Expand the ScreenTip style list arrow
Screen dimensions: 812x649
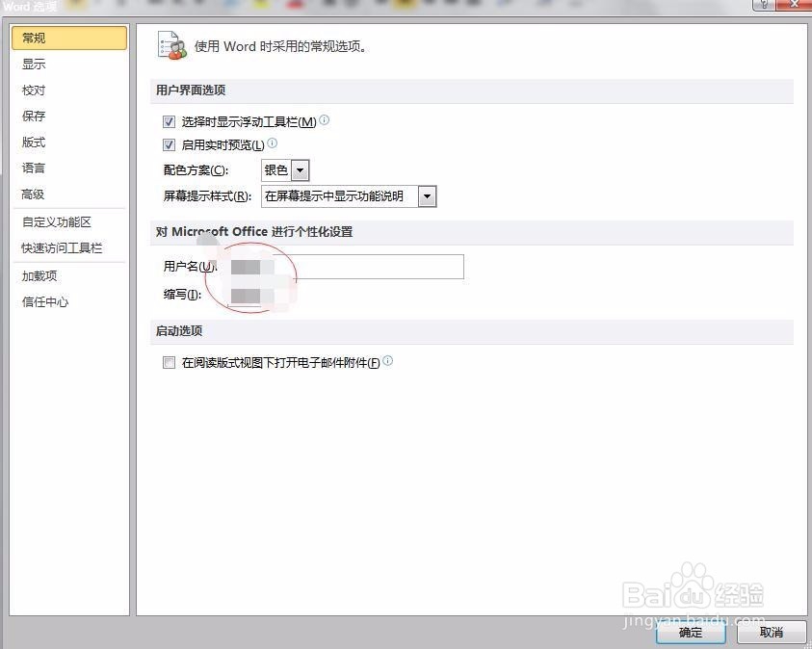427,195
